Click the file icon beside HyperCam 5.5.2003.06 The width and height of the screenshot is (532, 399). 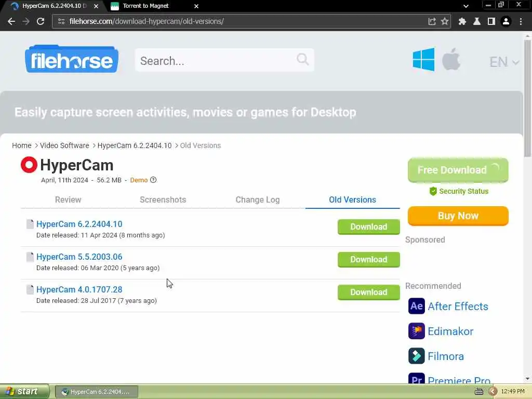tap(30, 257)
